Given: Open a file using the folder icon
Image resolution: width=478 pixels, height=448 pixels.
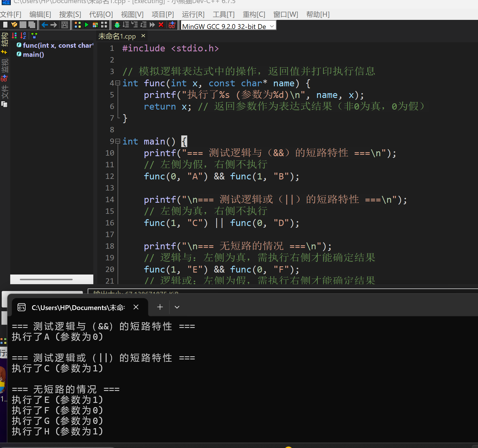Looking at the screenshot, I should click(14, 25).
